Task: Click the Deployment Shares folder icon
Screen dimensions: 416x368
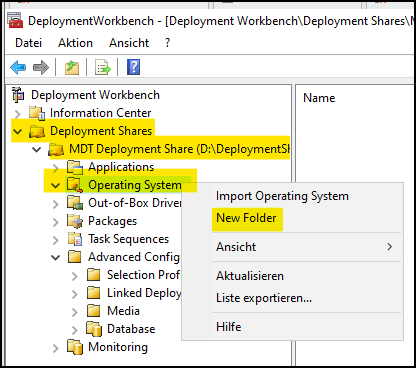Action: point(37,131)
